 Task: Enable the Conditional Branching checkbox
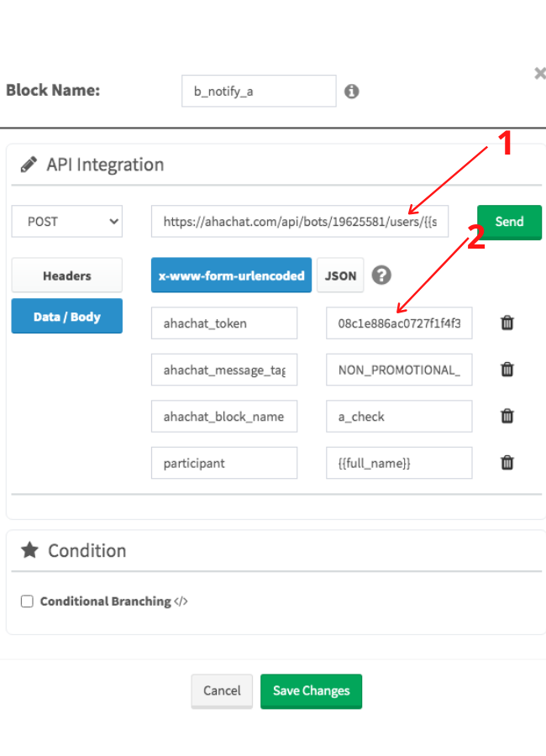pos(27,601)
